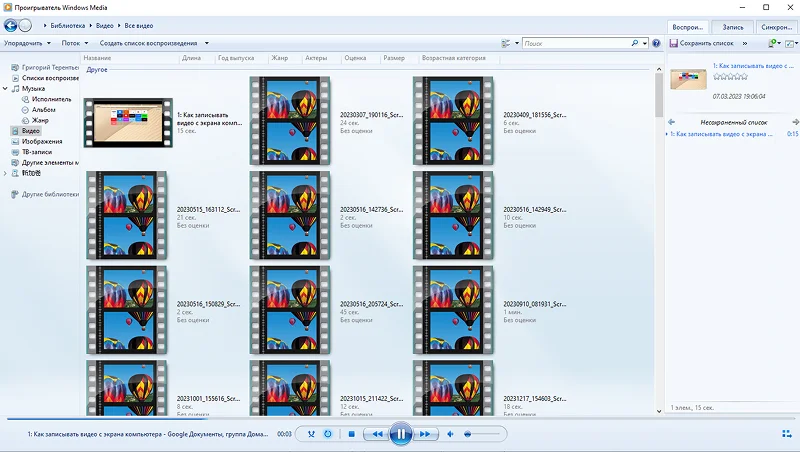Open the view options icon beside search

coord(506,43)
